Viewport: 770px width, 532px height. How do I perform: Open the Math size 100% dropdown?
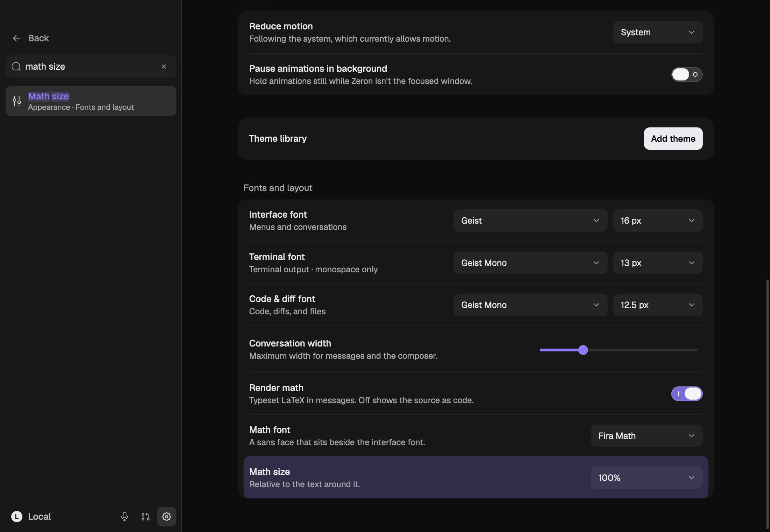click(646, 478)
